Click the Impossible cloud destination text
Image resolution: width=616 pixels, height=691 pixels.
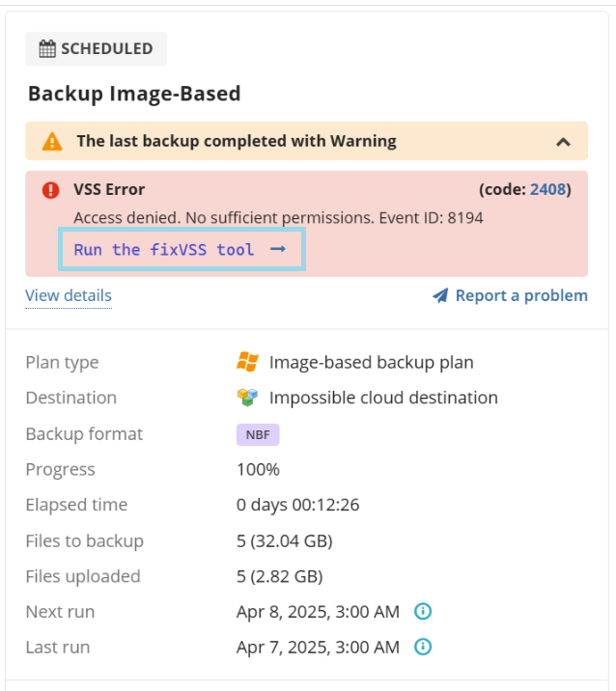pos(383,398)
